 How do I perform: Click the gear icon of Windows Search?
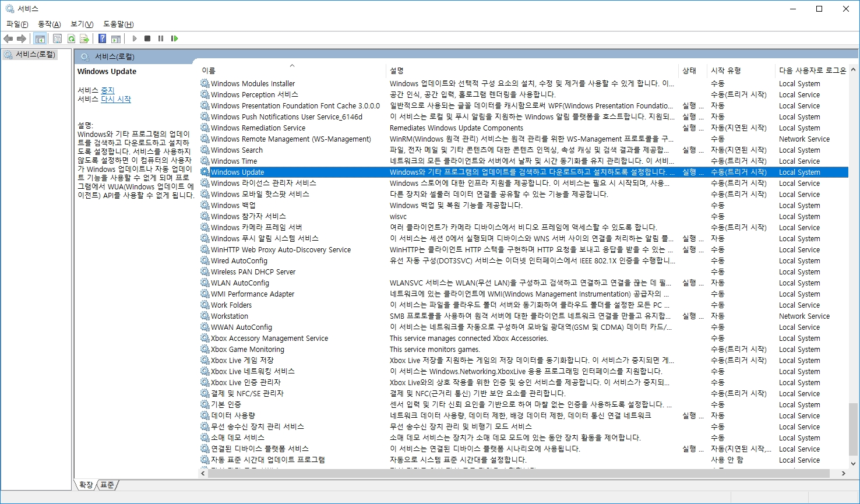(x=205, y=150)
